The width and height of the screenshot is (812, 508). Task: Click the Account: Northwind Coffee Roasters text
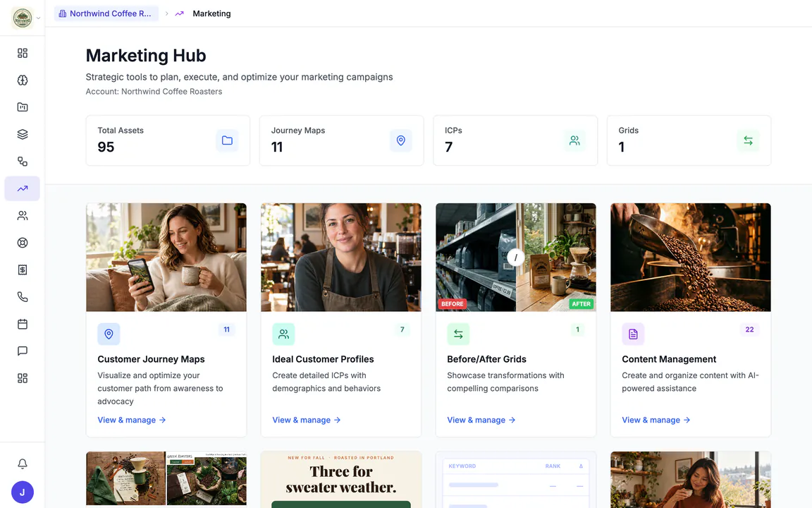(x=154, y=92)
